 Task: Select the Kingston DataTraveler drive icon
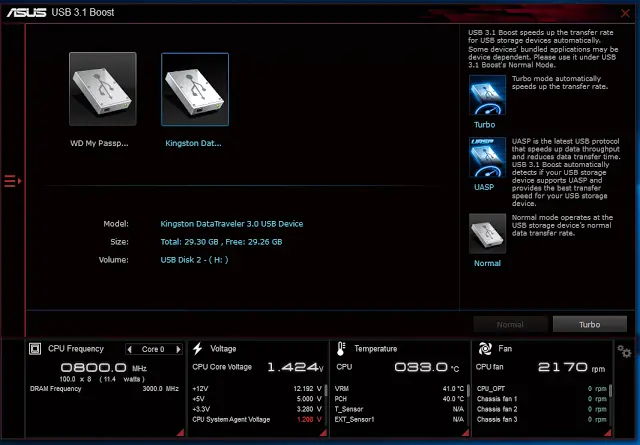coord(195,89)
